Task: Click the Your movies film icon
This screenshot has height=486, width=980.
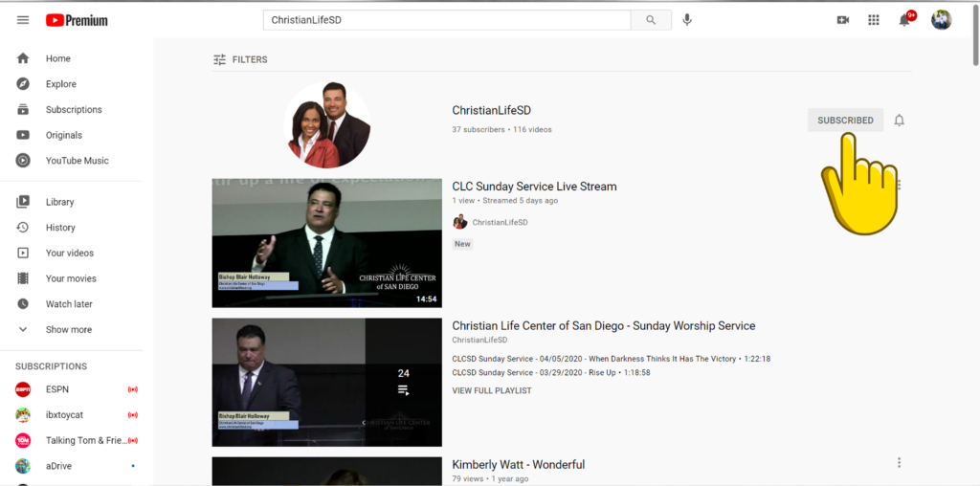Action: tap(23, 279)
